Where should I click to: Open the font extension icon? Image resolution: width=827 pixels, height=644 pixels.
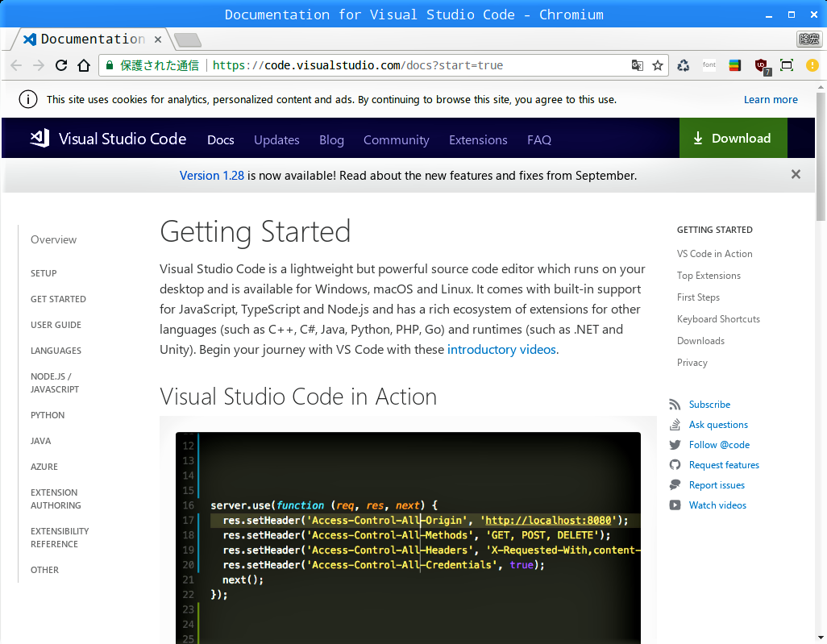[709, 64]
